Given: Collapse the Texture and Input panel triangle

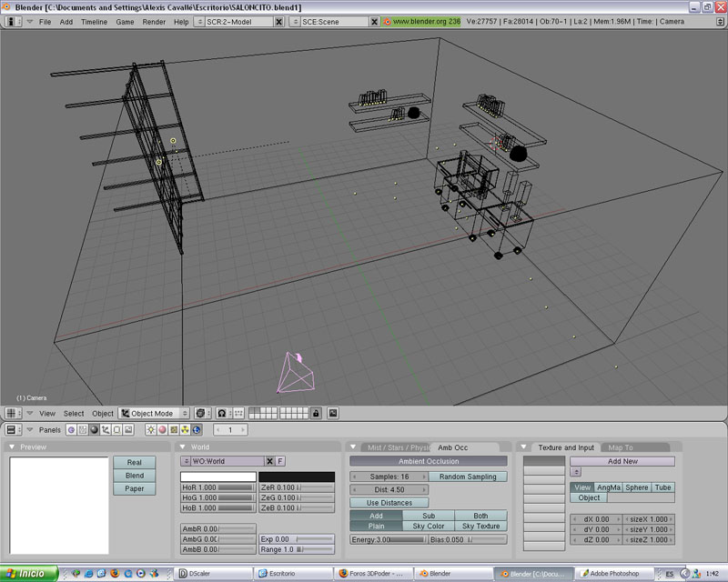Looking at the screenshot, I should (x=524, y=447).
